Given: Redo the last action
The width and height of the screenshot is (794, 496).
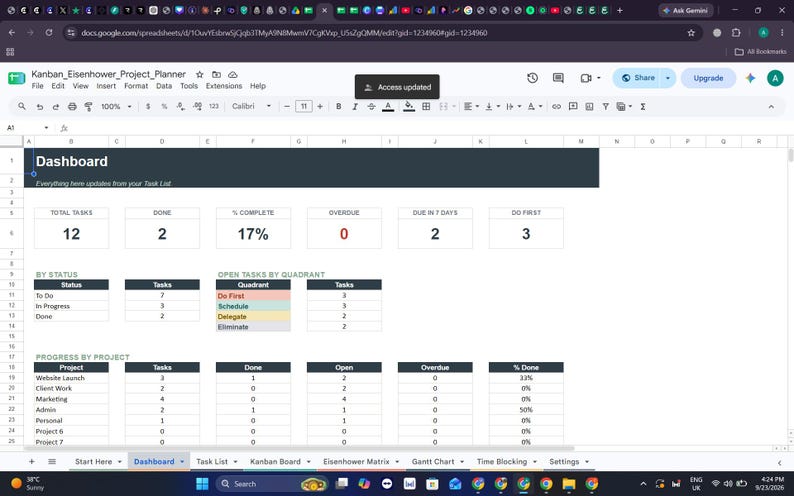Looking at the screenshot, I should point(56,106).
